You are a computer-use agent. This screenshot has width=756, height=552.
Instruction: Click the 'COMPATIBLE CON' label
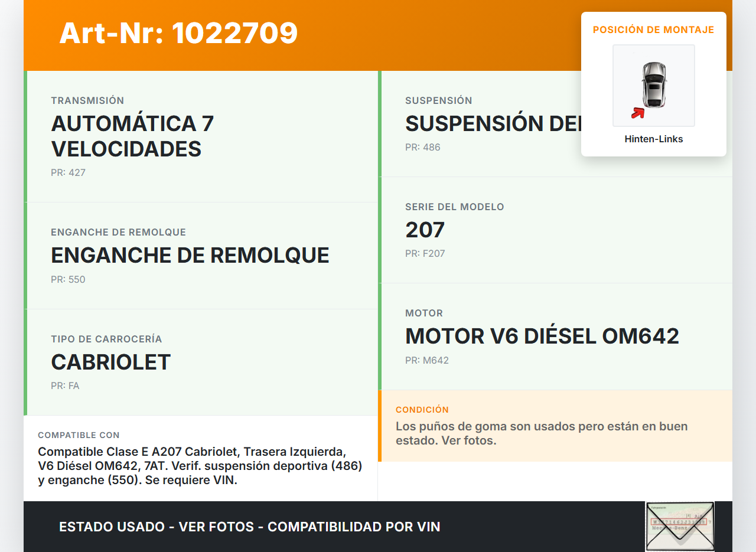click(79, 435)
